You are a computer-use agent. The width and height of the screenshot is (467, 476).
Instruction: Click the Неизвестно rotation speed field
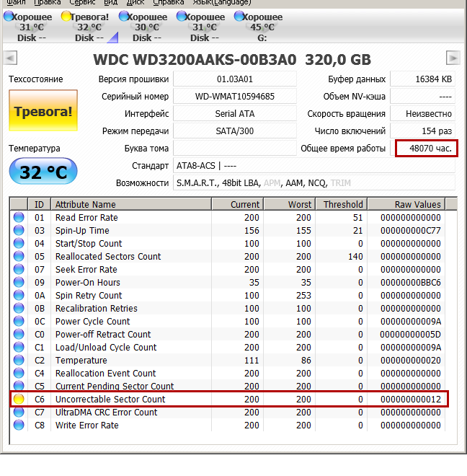pos(422,114)
